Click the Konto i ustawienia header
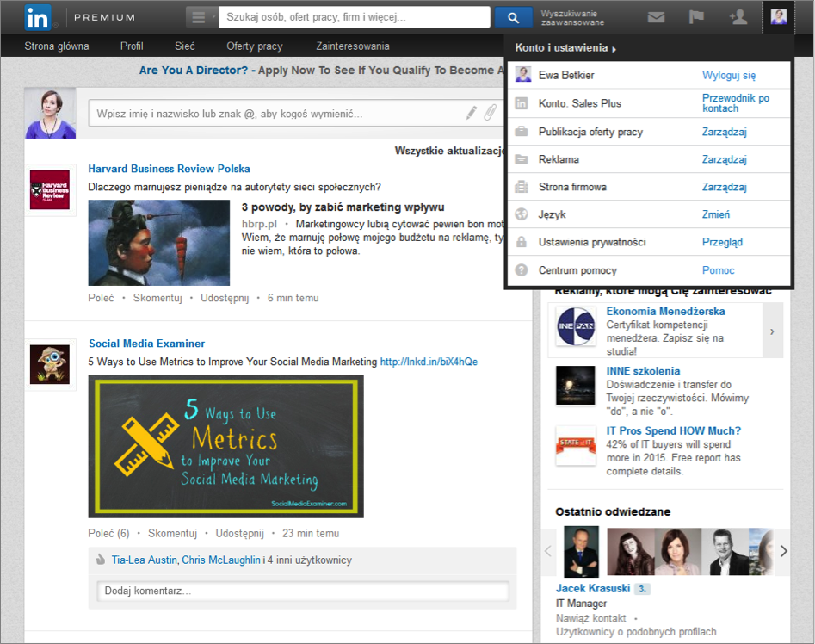This screenshot has height=644, width=815. [x=565, y=48]
